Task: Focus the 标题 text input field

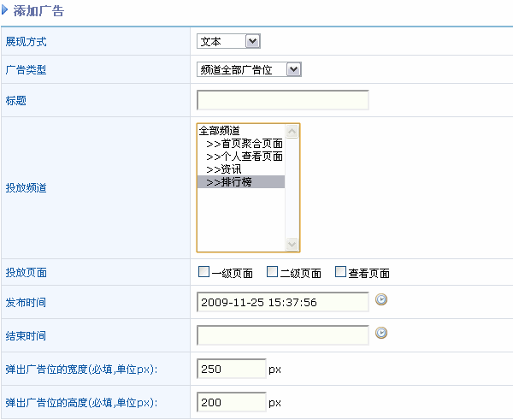Action: (x=282, y=101)
